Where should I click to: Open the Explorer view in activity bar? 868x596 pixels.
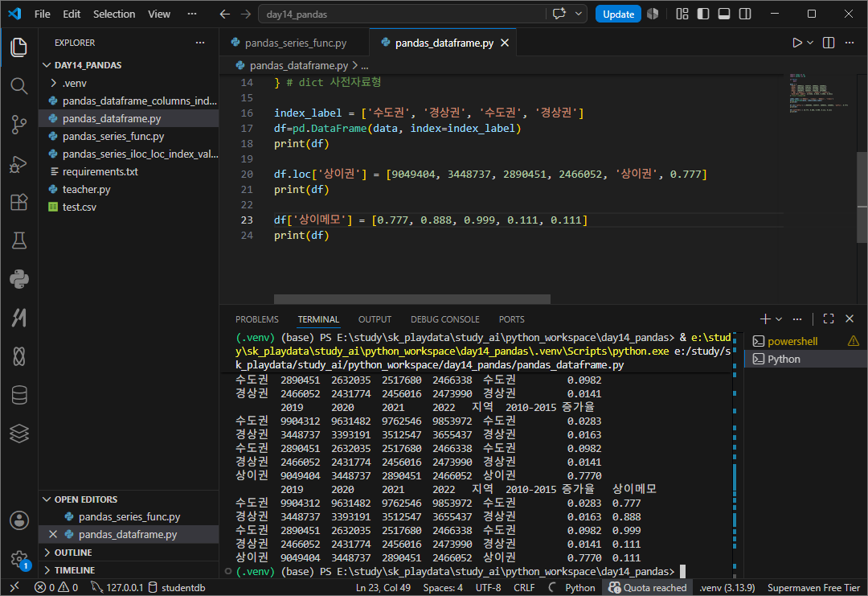(18, 47)
